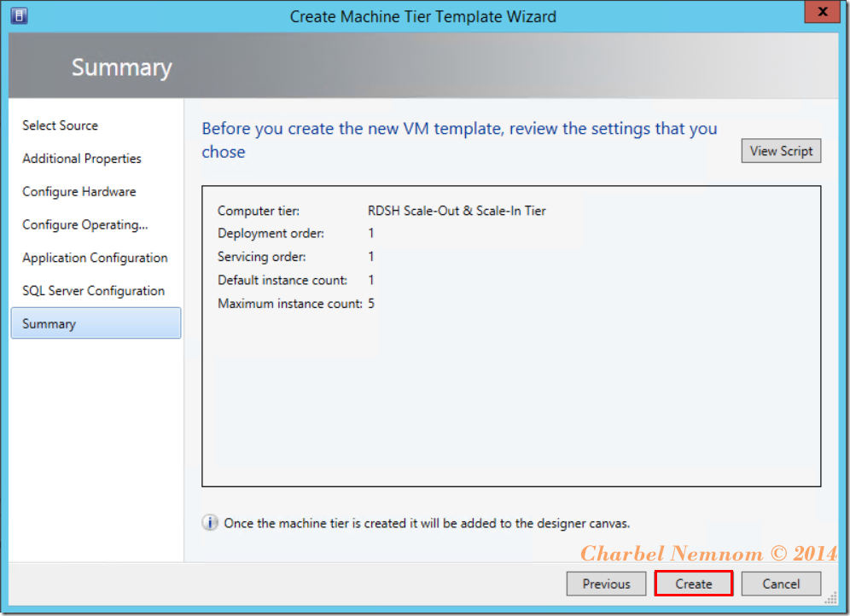850x616 pixels.
Task: Click the Maximum instance count label
Action: (x=290, y=304)
